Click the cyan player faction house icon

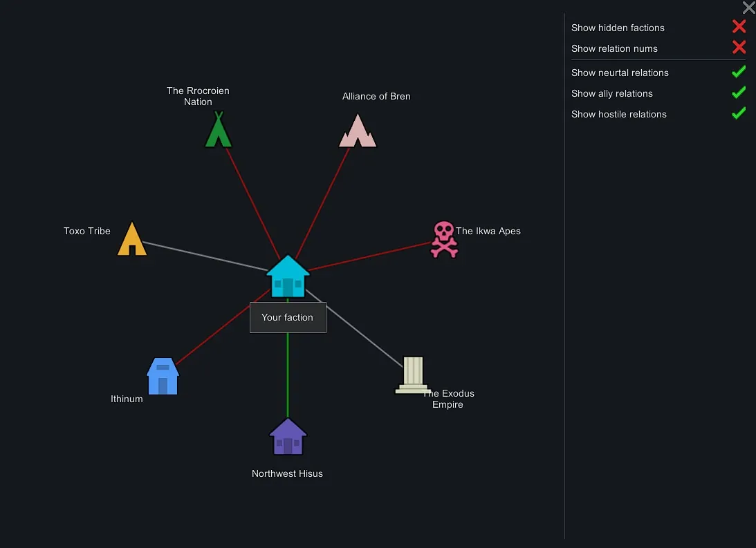pos(288,277)
